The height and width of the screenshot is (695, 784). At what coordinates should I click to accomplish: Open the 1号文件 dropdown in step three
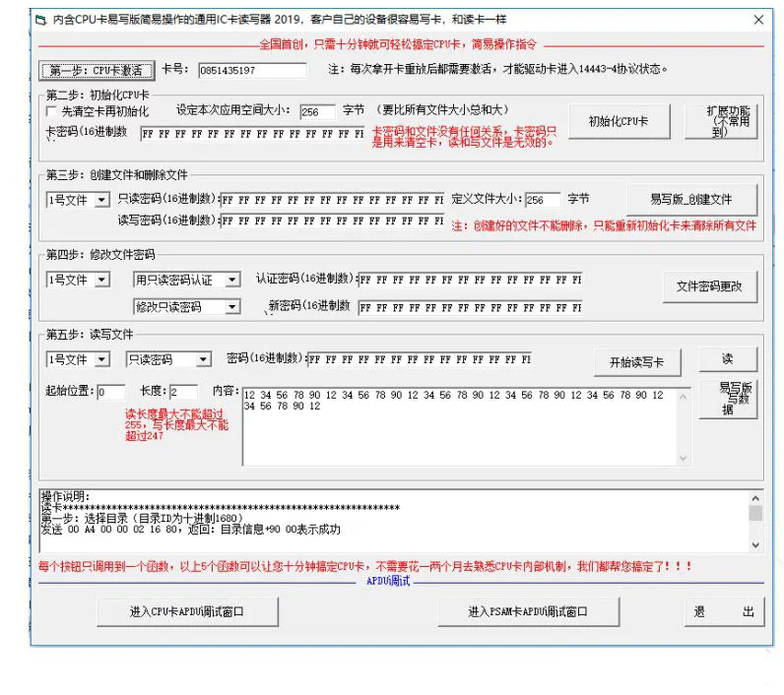tap(102, 201)
